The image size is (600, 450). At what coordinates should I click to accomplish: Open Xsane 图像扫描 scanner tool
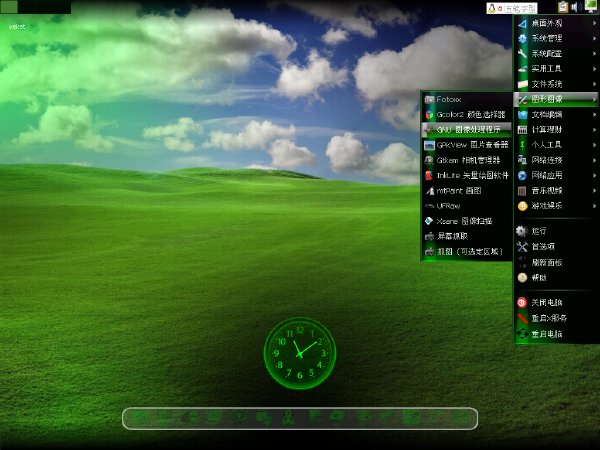pos(466,221)
